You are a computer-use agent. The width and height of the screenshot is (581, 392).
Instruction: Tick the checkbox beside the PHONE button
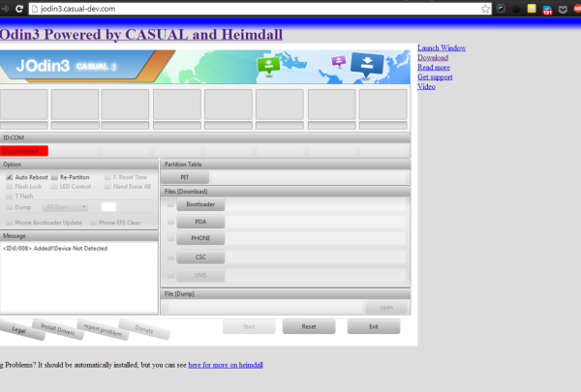click(x=170, y=238)
